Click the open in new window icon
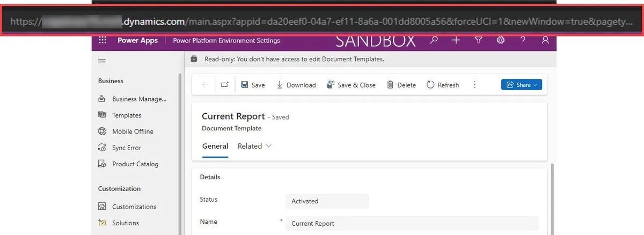 225,85
